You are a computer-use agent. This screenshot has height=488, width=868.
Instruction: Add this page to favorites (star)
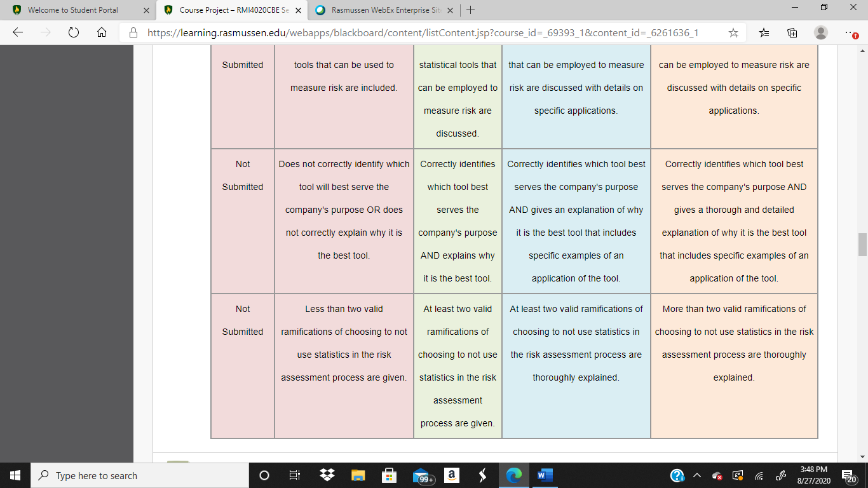(733, 32)
